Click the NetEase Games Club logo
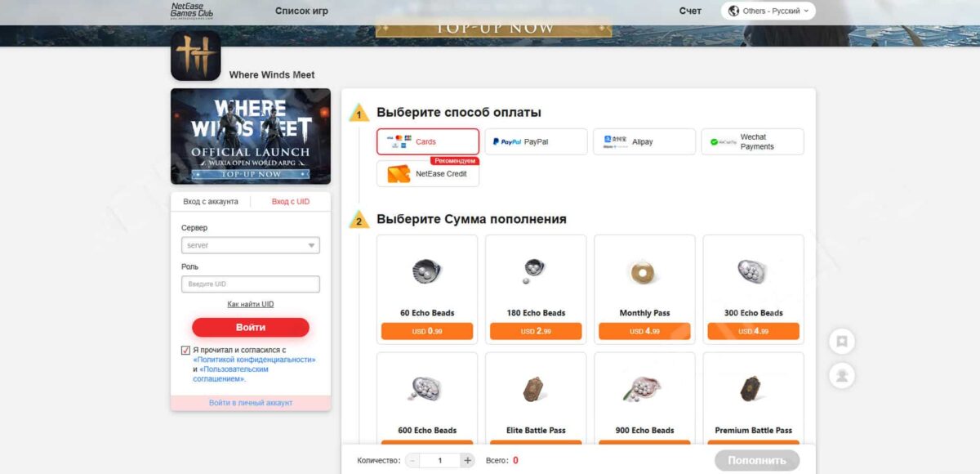The width and height of the screenshot is (980, 474). (x=192, y=11)
